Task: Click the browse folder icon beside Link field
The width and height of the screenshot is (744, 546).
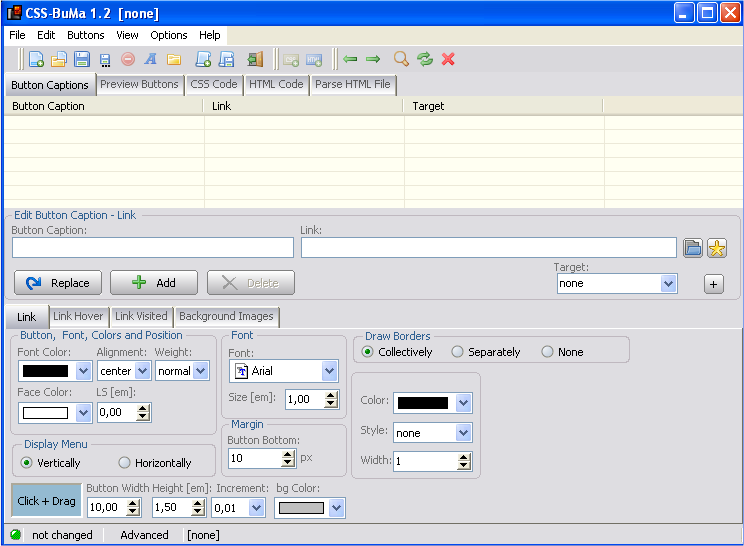Action: (x=693, y=248)
